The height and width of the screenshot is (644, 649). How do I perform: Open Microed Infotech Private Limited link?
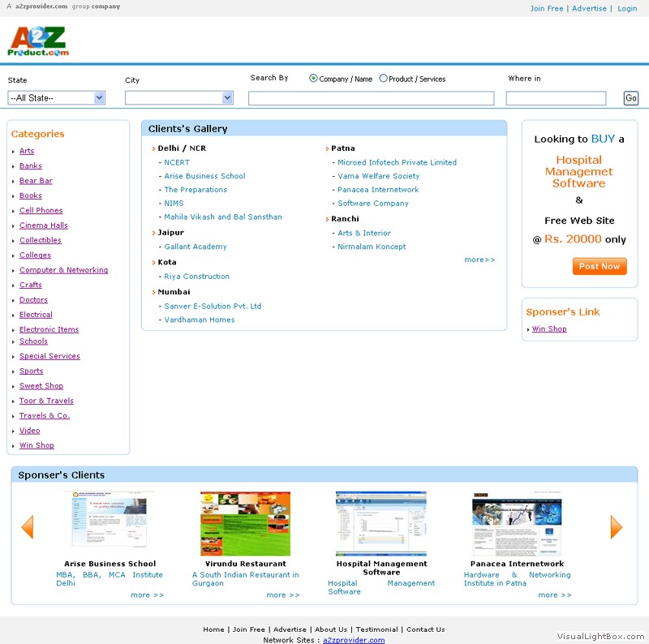pos(398,163)
